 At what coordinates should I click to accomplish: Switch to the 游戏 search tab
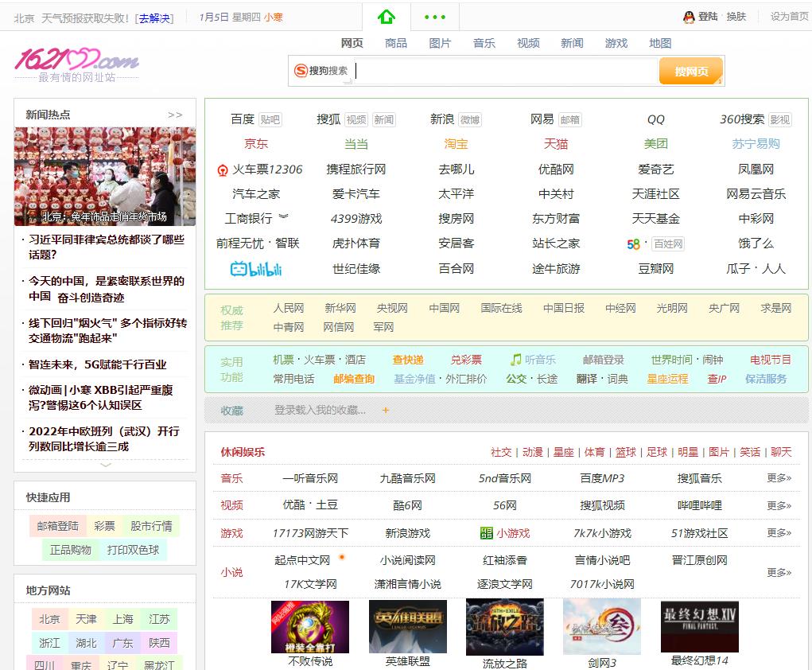(616, 43)
